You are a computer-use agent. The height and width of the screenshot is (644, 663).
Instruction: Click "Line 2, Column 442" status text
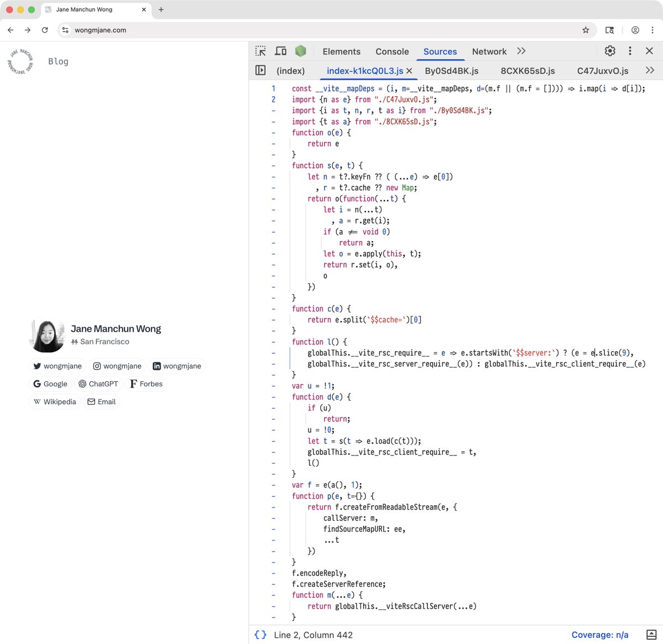point(313,635)
